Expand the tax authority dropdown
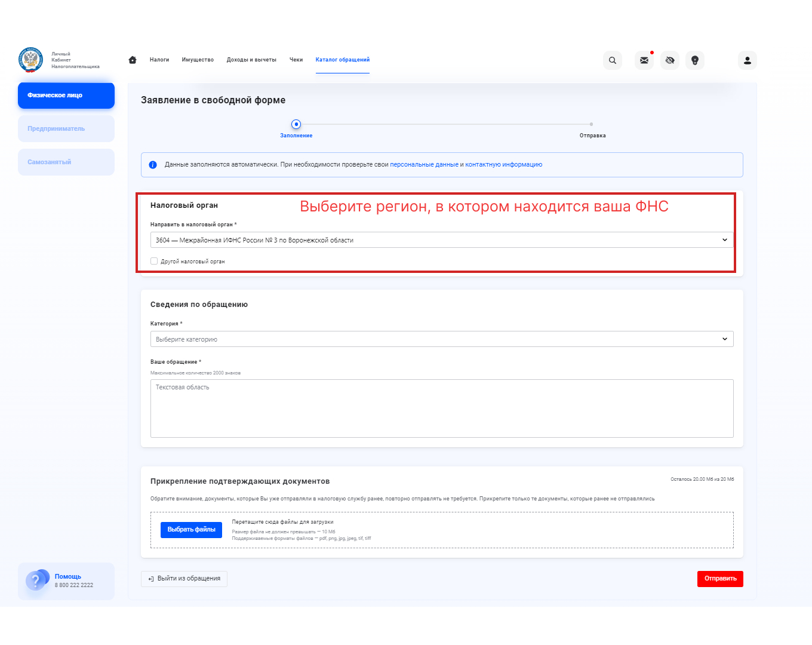Viewport: 812px width, 645px height. coord(442,240)
